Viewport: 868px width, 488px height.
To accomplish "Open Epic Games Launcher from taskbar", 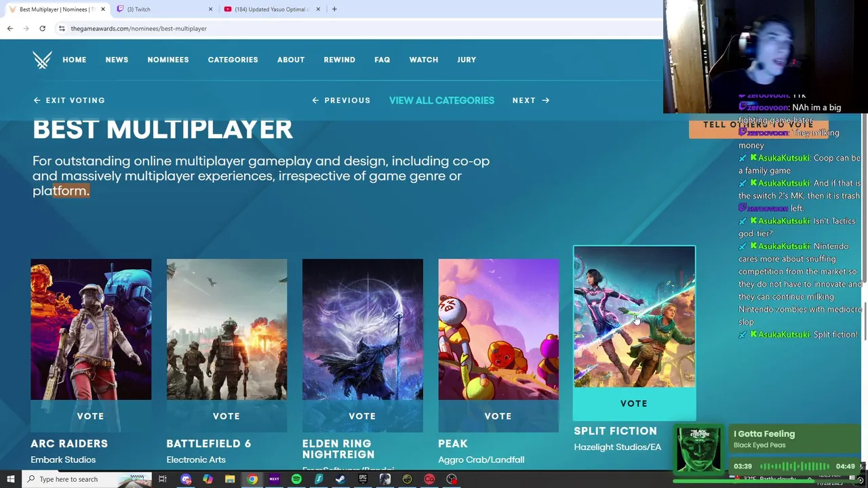I will 363,479.
